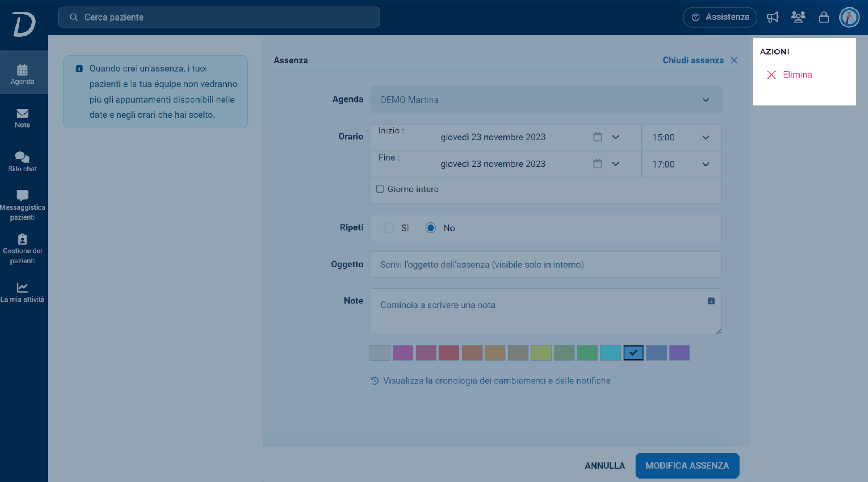Image resolution: width=868 pixels, height=482 pixels.
Task: Click the info icon in Note field
Action: coord(711,301)
